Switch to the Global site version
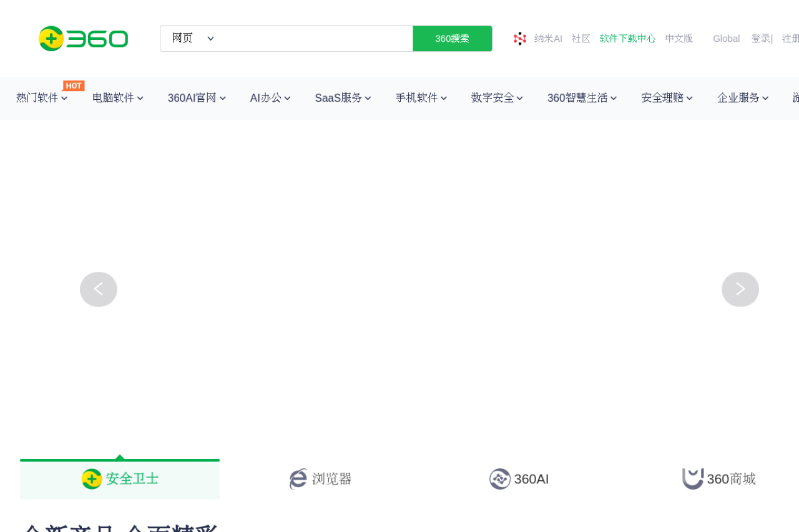Screen dimensions: 799x532 coord(726,39)
